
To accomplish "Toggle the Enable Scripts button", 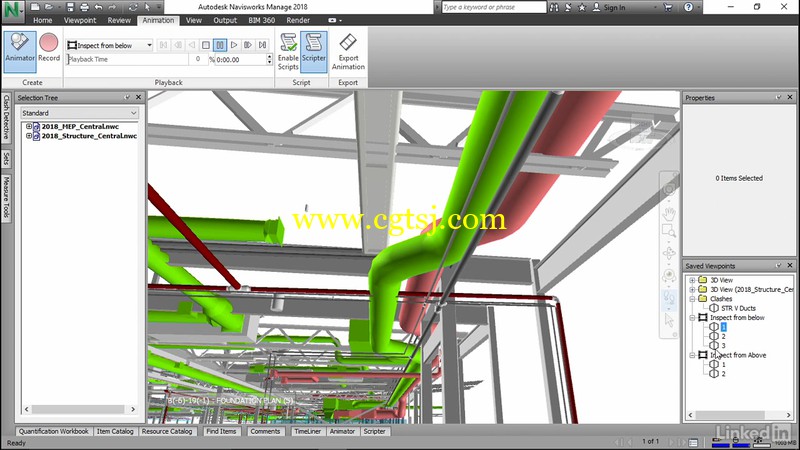I will (x=288, y=52).
